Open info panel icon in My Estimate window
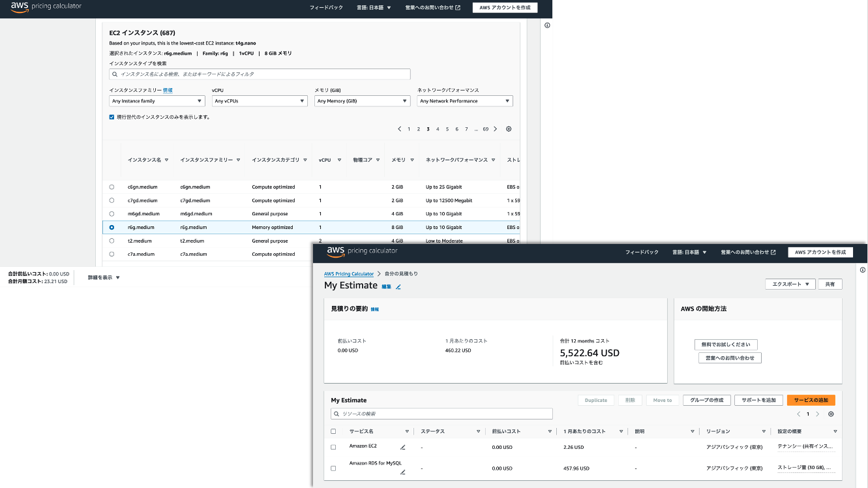Viewport: 868px width, 488px height. click(863, 270)
